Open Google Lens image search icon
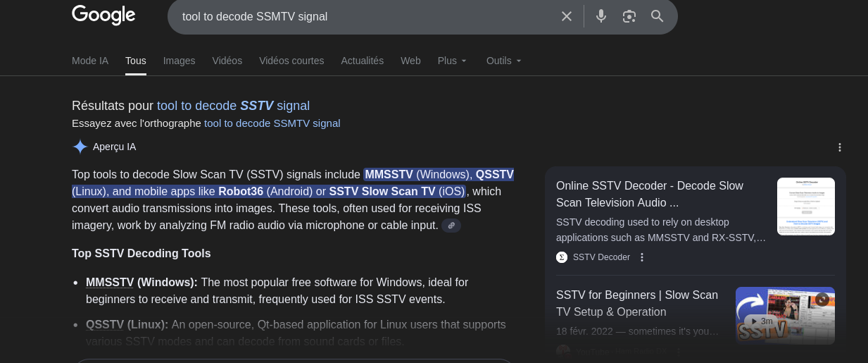The height and width of the screenshot is (363, 868). pyautogui.click(x=629, y=16)
